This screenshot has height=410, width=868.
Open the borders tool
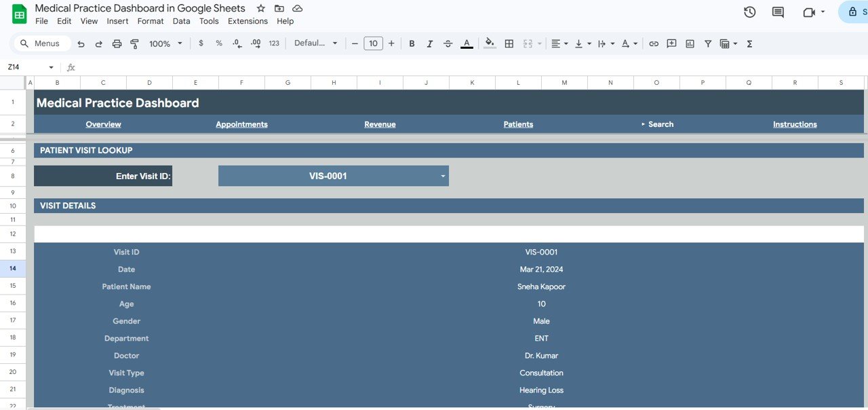pyautogui.click(x=509, y=43)
